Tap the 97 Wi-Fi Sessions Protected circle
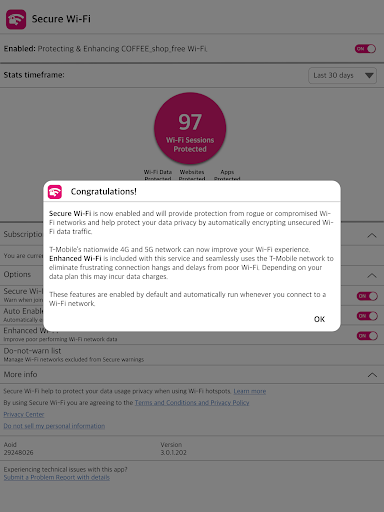This screenshot has width=384, height=512. [x=190, y=128]
